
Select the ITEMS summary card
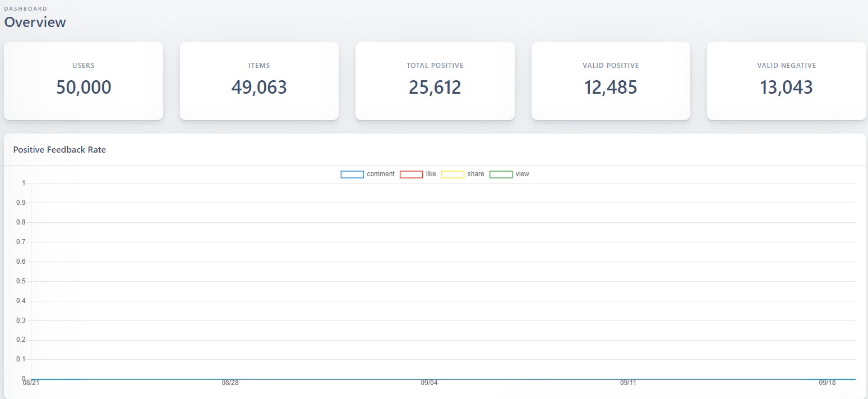[259, 81]
